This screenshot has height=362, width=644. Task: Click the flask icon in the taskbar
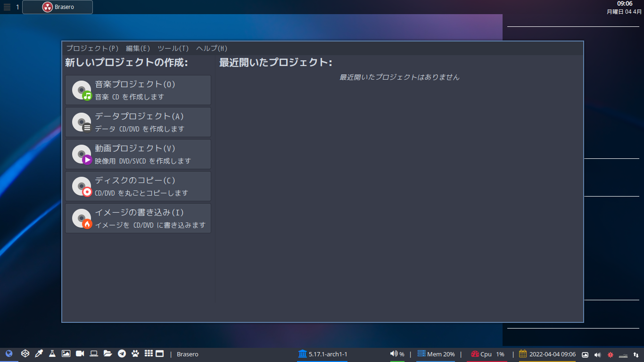pyautogui.click(x=52, y=354)
